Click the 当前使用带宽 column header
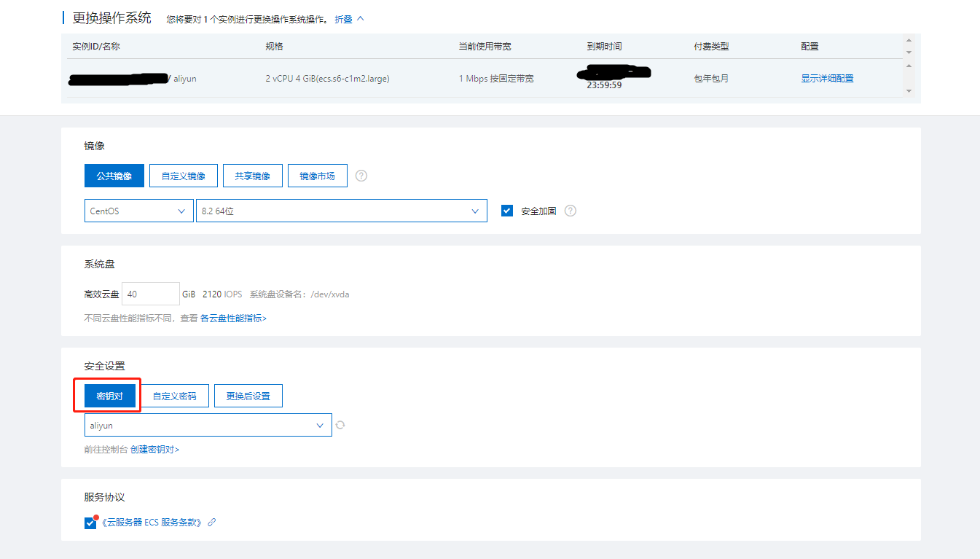The width and height of the screenshot is (980, 559). click(485, 46)
